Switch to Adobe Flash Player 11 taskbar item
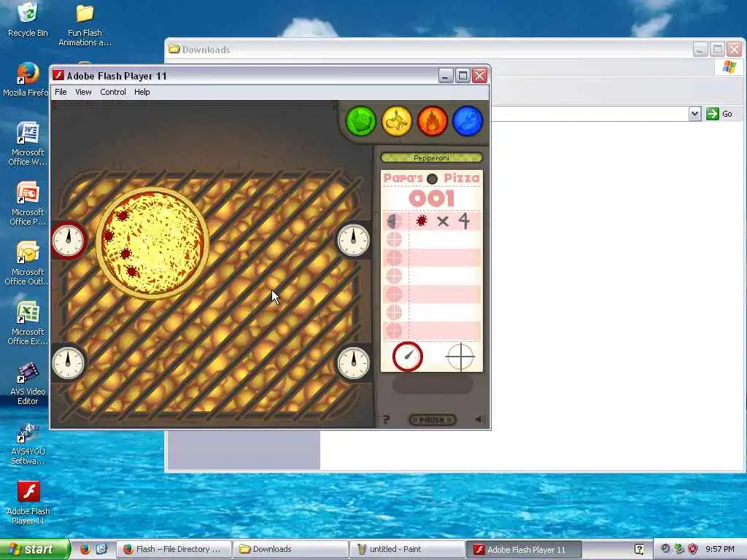The height and width of the screenshot is (560, 747). [524, 549]
